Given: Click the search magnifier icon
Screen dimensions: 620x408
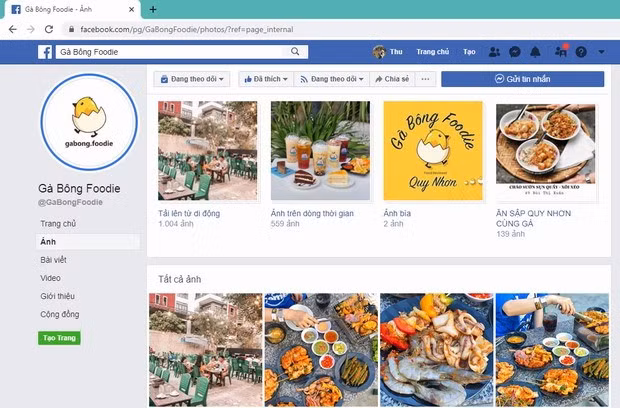Looking at the screenshot, I should click(295, 51).
